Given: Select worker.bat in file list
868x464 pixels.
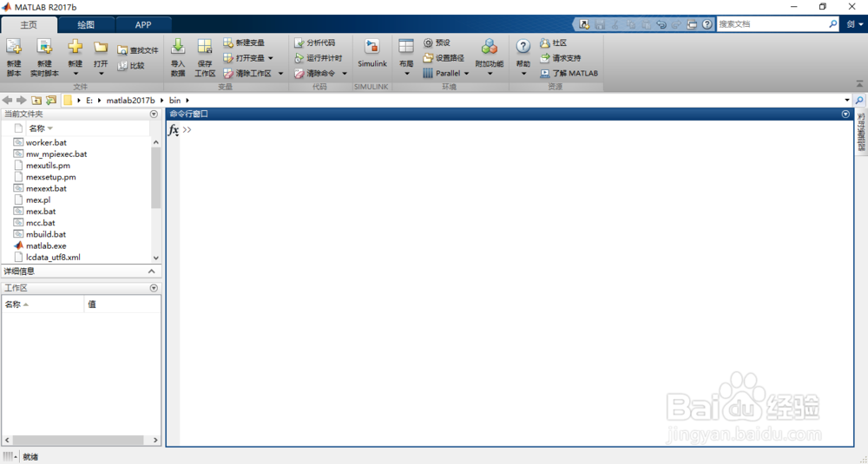Looking at the screenshot, I should pyautogui.click(x=46, y=142).
